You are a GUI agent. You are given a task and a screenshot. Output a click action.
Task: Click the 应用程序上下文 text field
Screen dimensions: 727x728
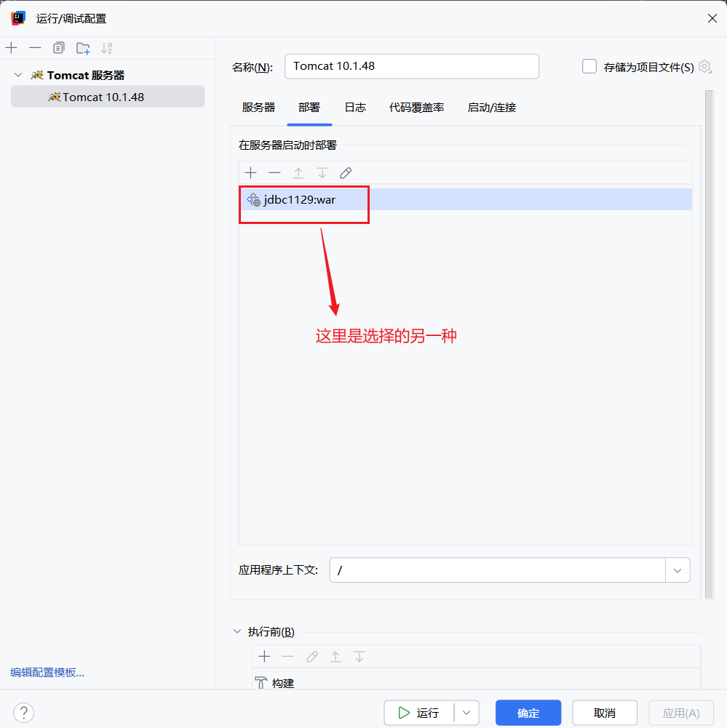tap(498, 570)
